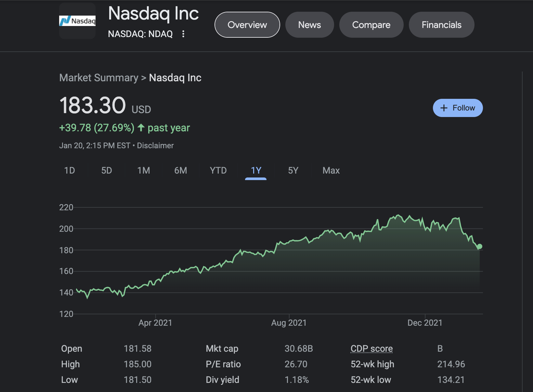Select the 5Y chart range
This screenshot has height=392, width=533.
pos(293,170)
